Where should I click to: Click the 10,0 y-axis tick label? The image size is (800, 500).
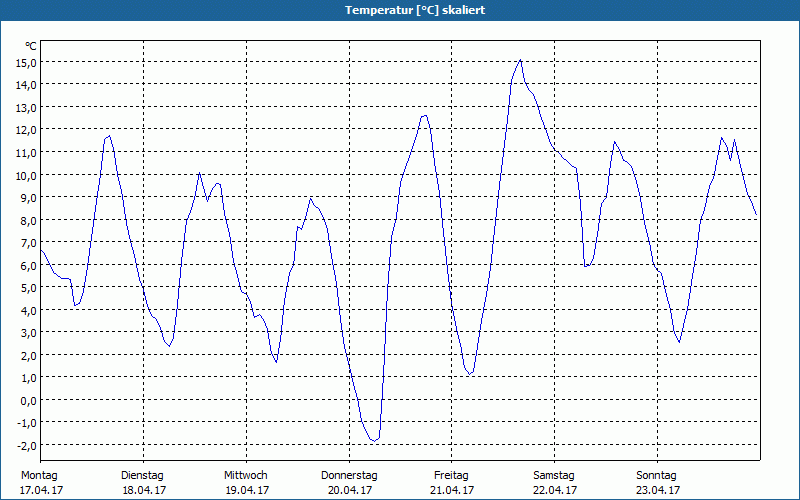pos(26,175)
